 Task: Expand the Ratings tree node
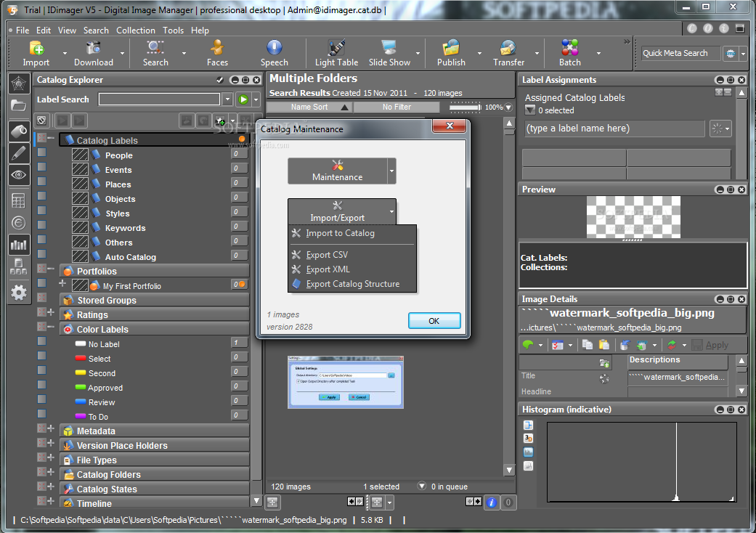[51, 312]
